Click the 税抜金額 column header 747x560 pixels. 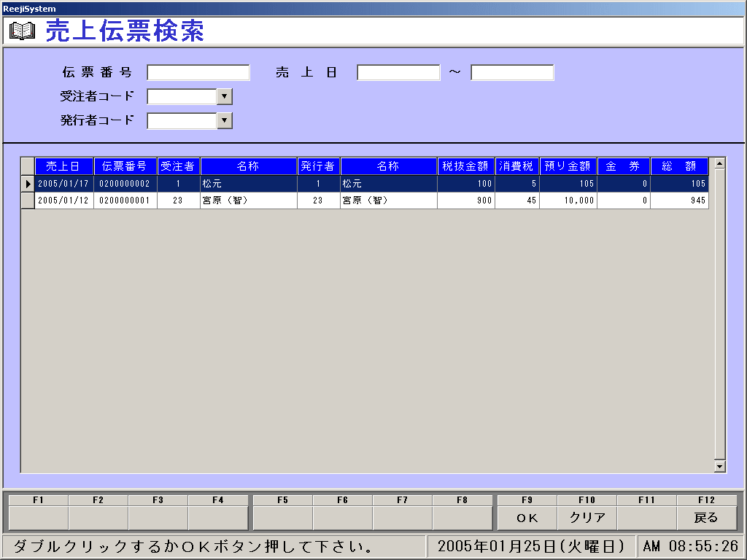[465, 166]
